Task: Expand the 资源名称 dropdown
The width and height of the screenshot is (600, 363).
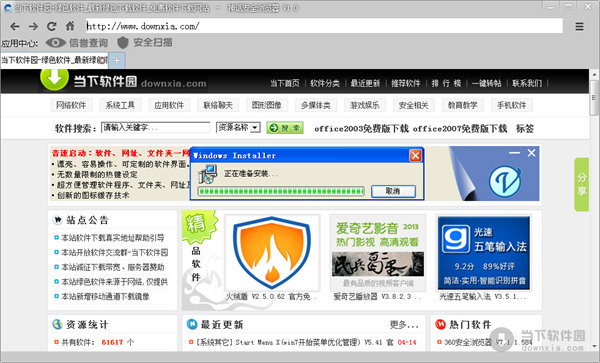Action: point(238,127)
